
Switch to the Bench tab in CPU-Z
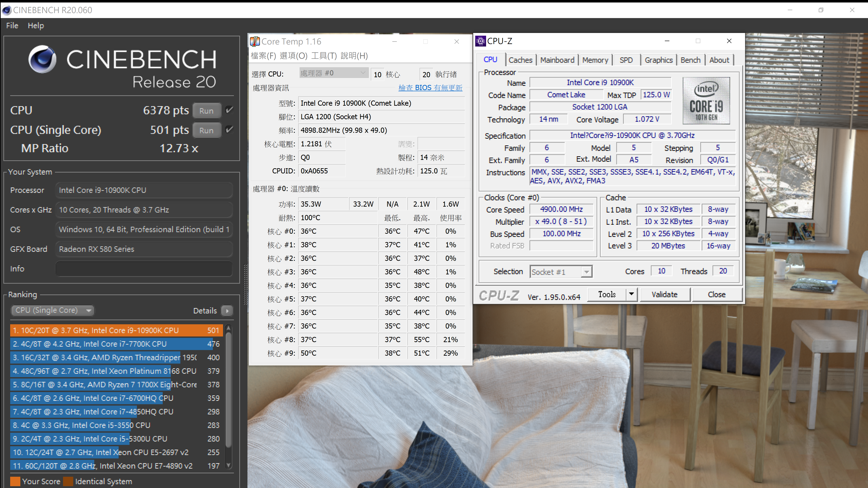(x=690, y=60)
